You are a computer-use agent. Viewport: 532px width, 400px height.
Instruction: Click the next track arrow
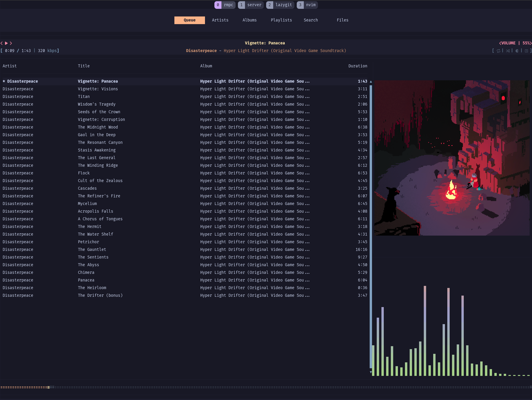[11, 43]
